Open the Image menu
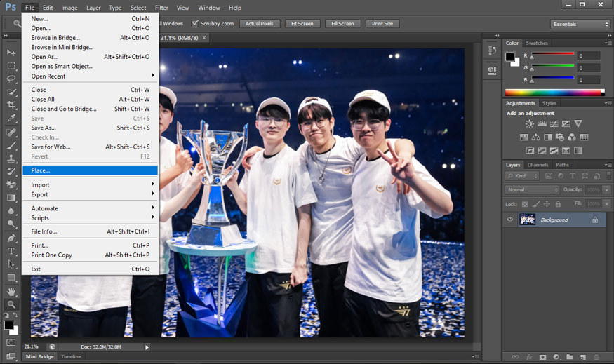 [69, 8]
